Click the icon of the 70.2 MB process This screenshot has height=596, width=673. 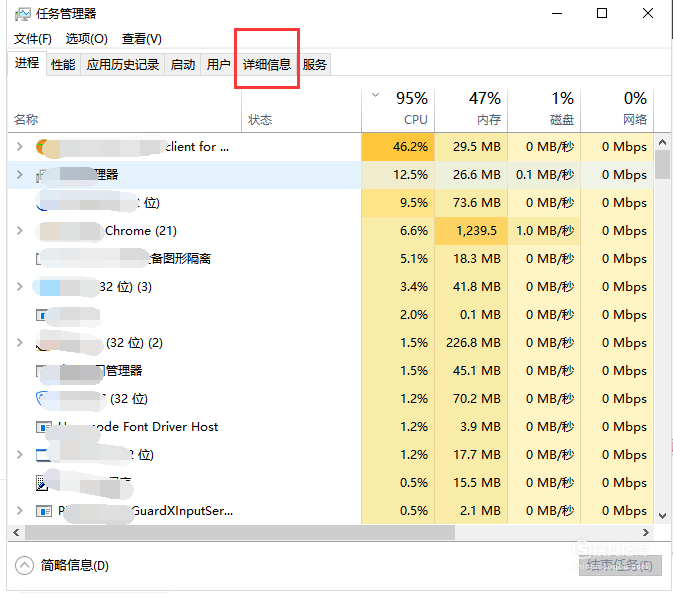coord(43,399)
